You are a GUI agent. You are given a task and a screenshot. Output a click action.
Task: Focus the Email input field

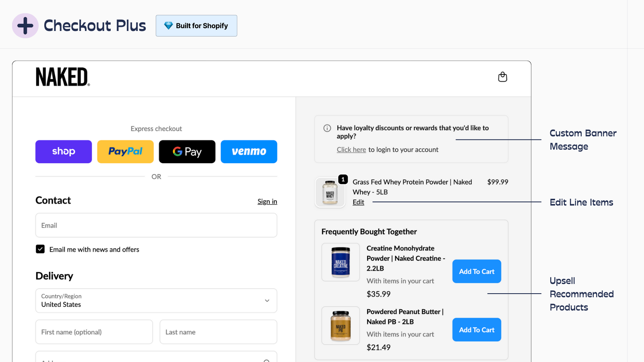point(156,225)
